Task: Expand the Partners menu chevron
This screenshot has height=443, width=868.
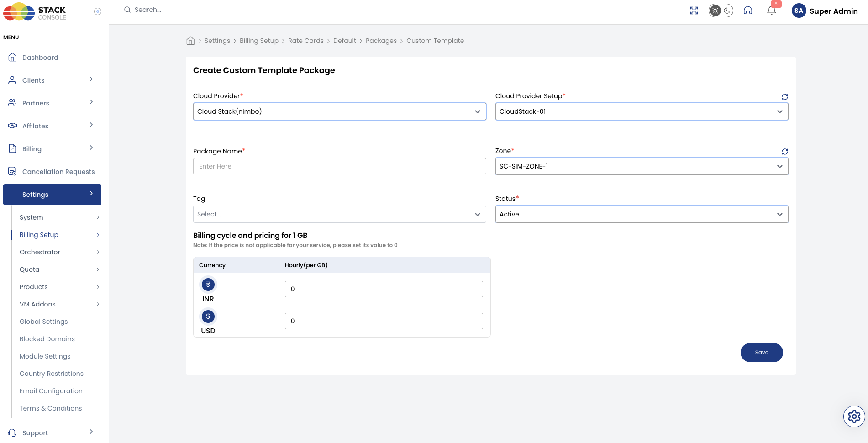Action: (x=91, y=102)
